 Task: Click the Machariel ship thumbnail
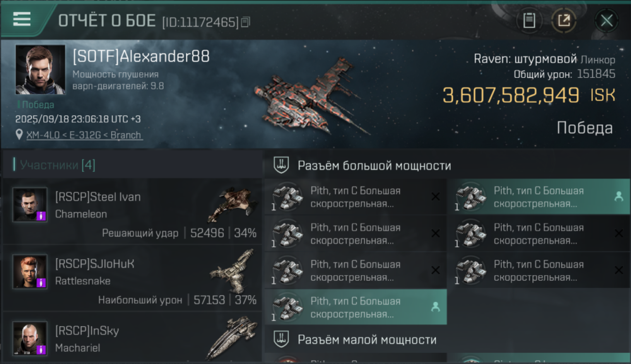232,336
